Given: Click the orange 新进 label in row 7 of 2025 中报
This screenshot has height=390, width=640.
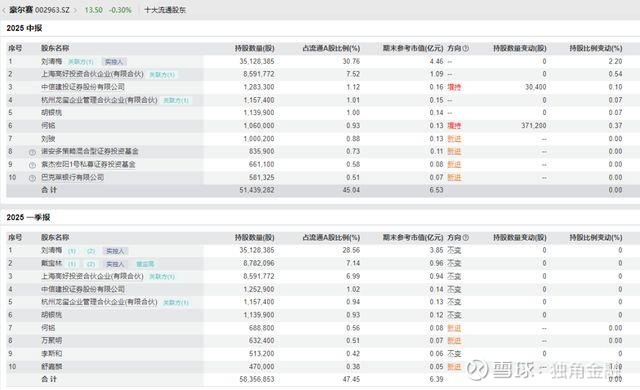Looking at the screenshot, I should pyautogui.click(x=454, y=139).
